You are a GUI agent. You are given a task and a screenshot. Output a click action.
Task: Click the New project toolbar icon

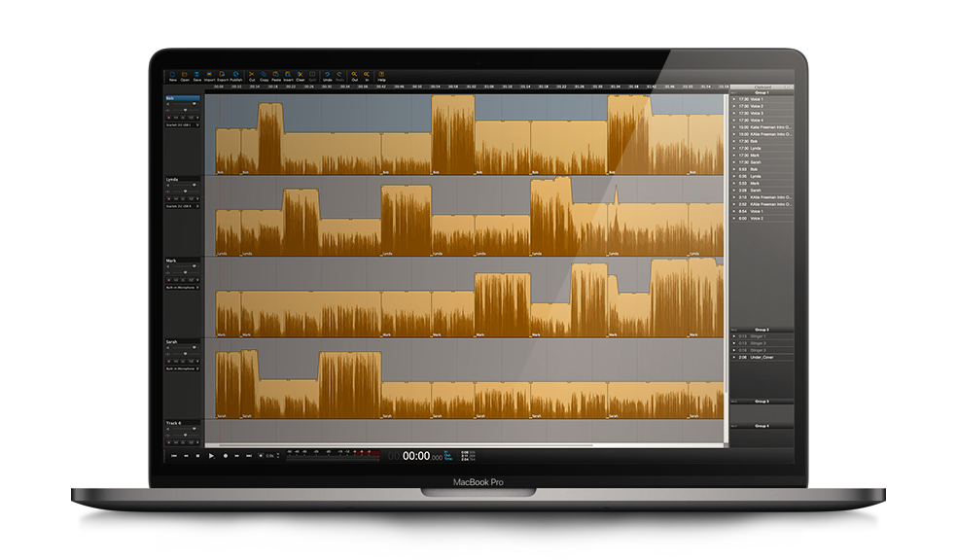click(x=173, y=75)
